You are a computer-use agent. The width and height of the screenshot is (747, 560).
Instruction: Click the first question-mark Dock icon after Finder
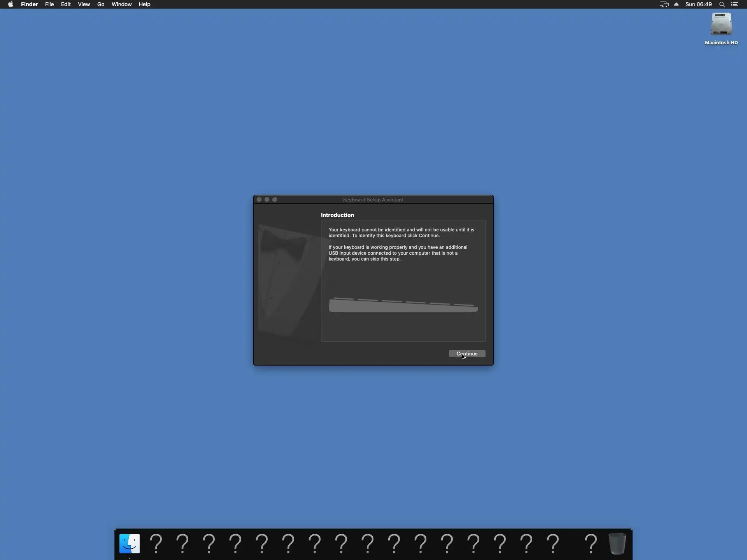pos(156,543)
